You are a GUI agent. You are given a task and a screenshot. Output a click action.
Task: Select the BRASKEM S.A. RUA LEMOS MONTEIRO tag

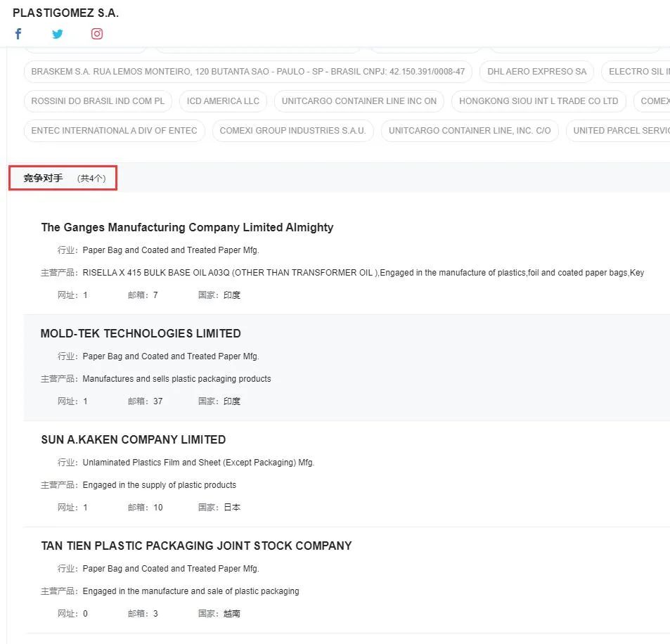click(x=248, y=72)
